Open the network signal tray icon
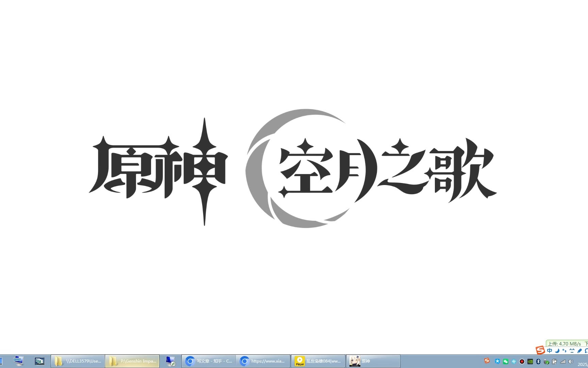 563,362
